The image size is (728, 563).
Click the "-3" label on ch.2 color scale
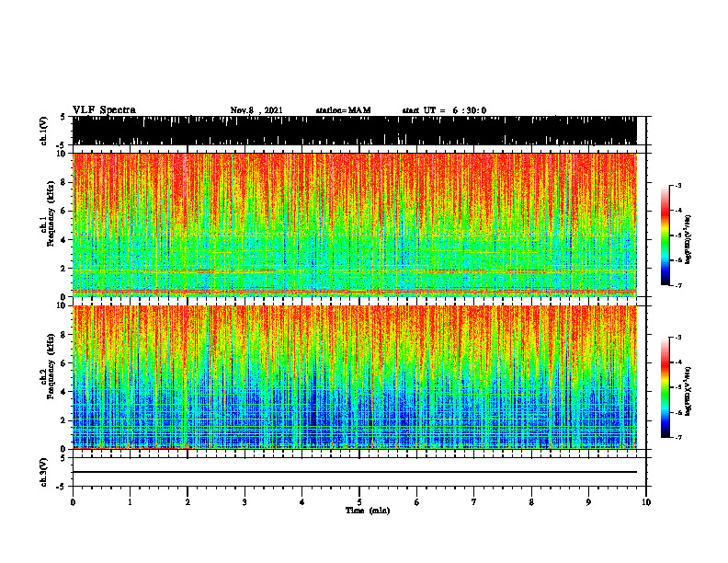click(x=678, y=338)
